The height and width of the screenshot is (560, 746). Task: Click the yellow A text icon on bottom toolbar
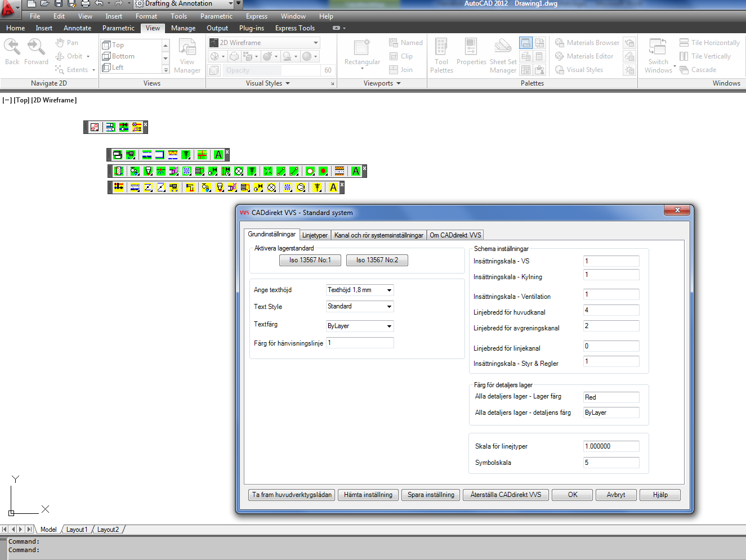click(x=333, y=187)
